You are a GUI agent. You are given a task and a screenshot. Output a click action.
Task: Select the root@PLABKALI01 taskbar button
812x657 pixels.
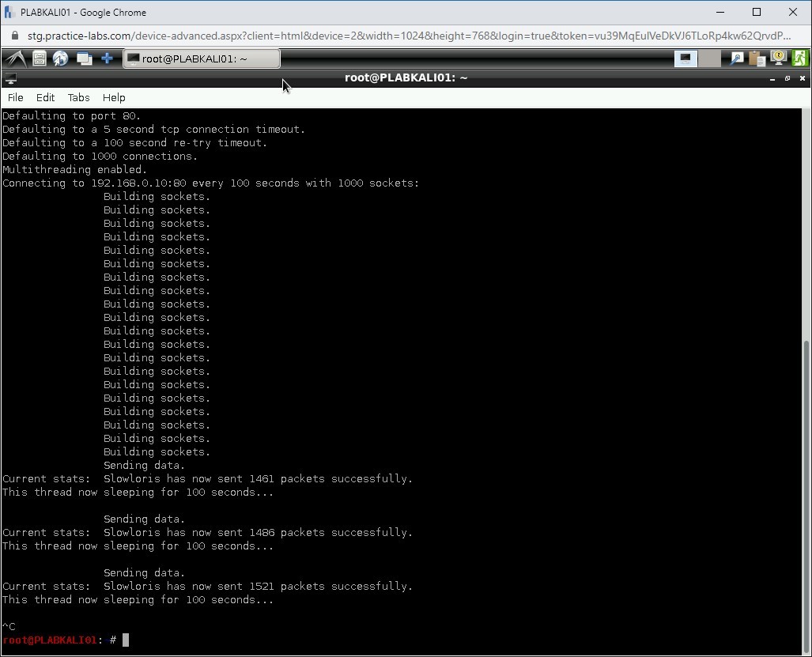pos(202,58)
